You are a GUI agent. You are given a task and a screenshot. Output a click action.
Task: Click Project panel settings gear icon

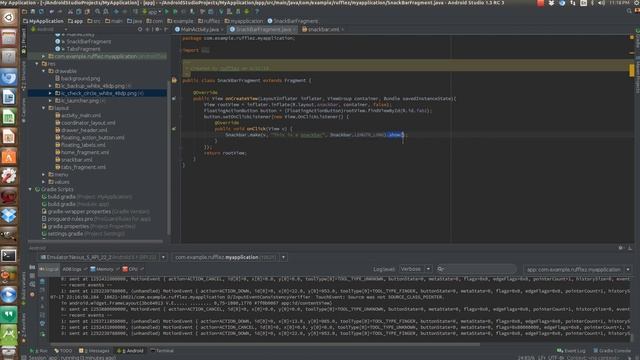click(x=157, y=29)
